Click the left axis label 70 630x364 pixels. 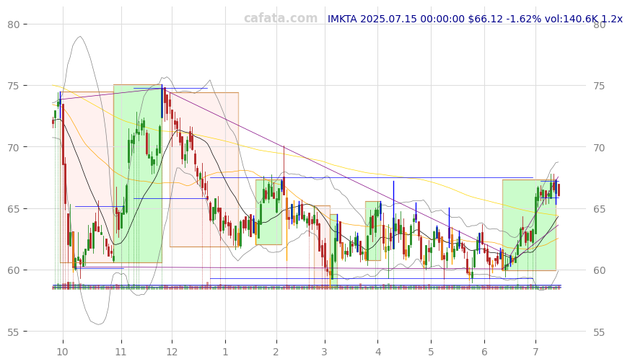pyautogui.click(x=14, y=147)
